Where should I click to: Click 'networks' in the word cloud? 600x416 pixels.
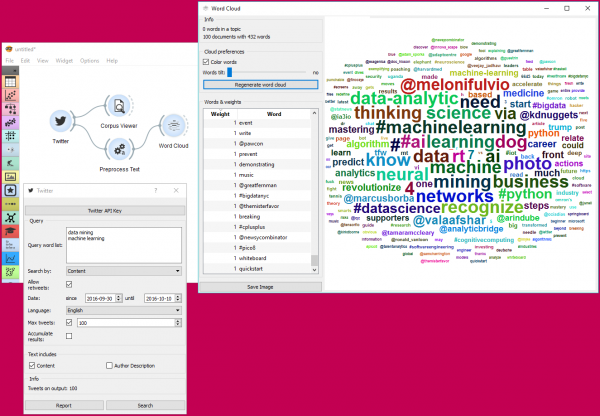click(454, 196)
